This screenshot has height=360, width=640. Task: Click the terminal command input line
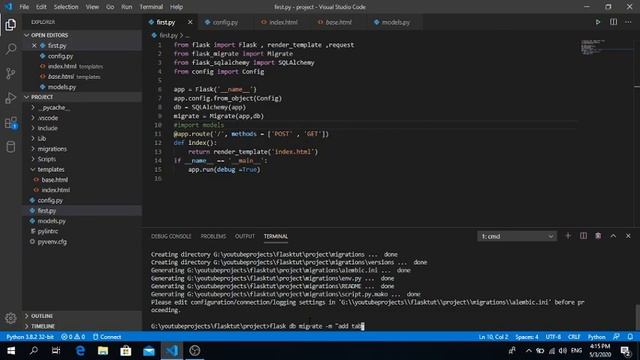coord(257,326)
